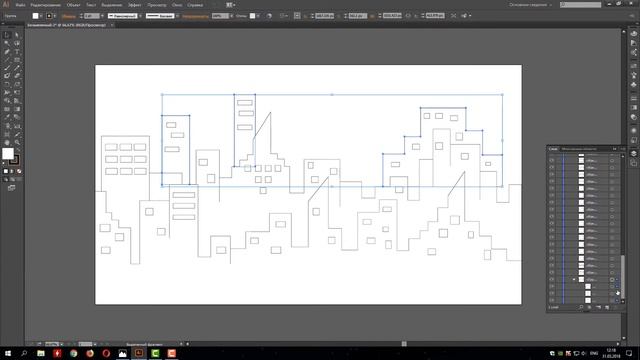Click Locate Object icon in Layers panel
640x360 pixels.
tap(581, 307)
